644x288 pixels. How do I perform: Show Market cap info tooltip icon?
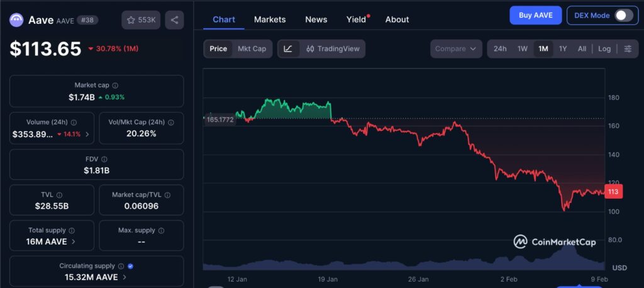tap(116, 86)
